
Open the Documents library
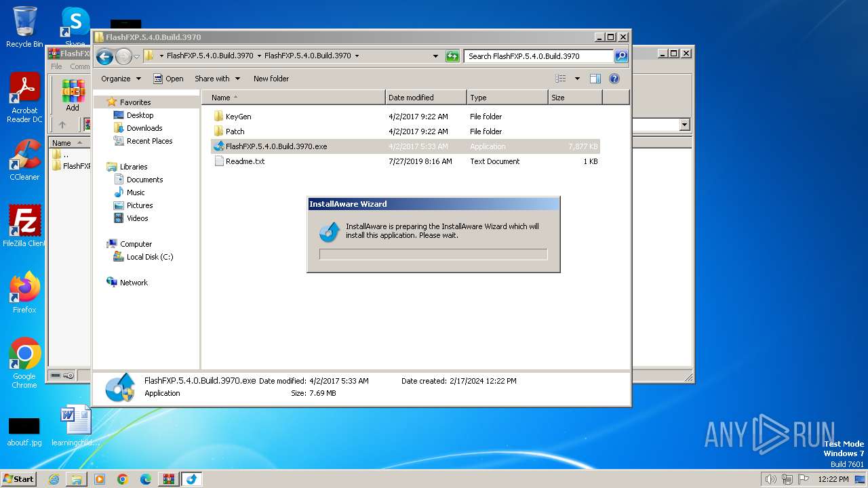pos(144,180)
